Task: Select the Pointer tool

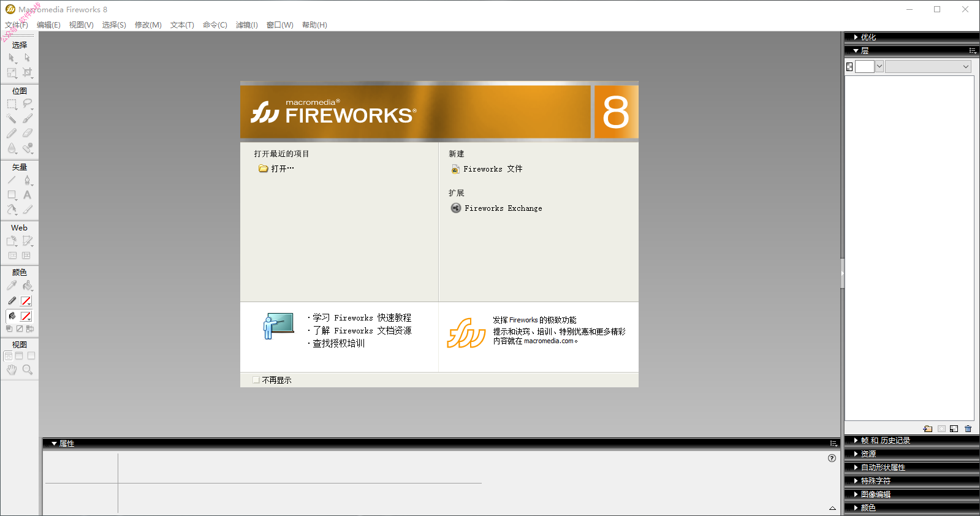Action: pos(12,58)
